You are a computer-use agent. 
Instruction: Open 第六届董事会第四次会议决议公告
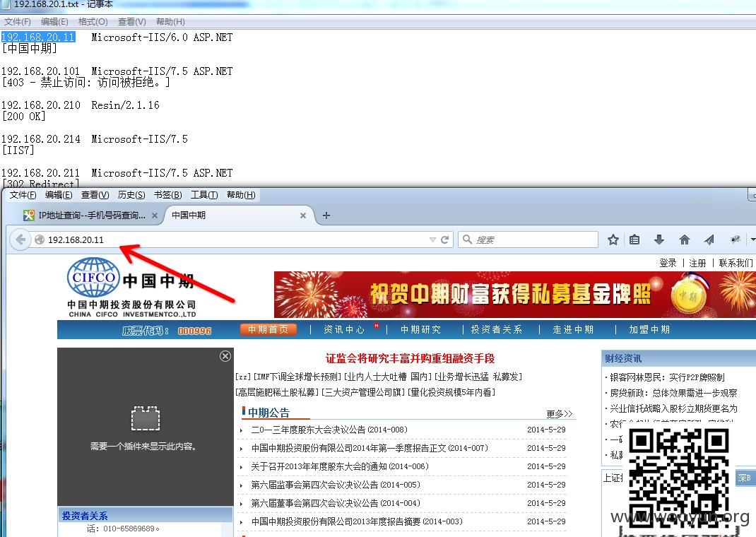(x=335, y=503)
